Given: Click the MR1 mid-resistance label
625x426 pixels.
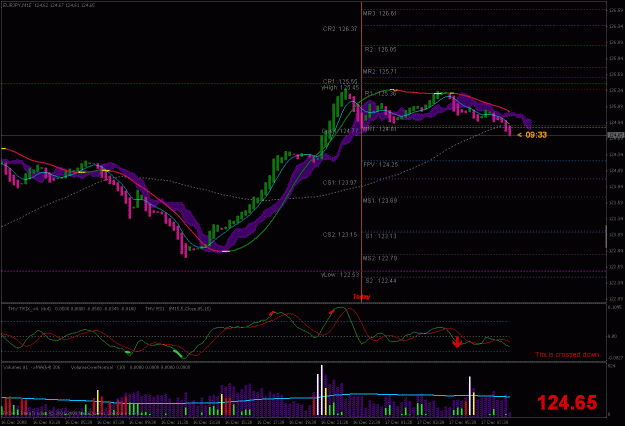Looking at the screenshot, I should pyautogui.click(x=379, y=129).
